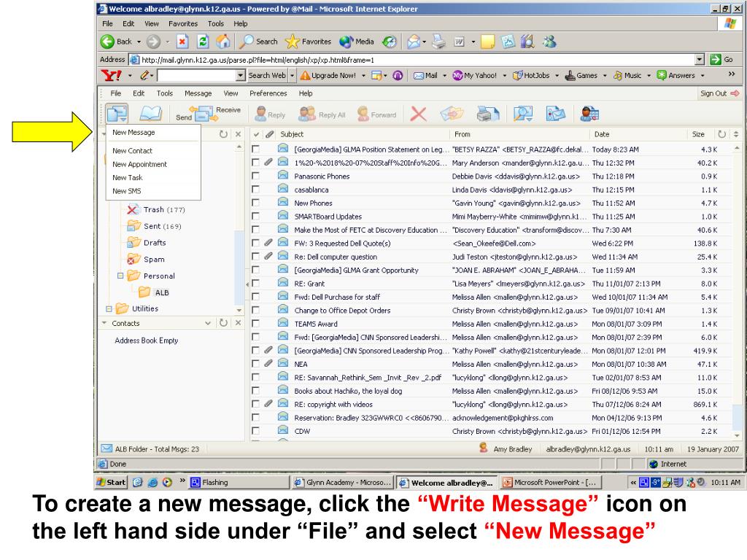Viewport: 747px width, 560px height.
Task: Check the SMARTBoard Updates checkbox
Action: pyautogui.click(x=256, y=216)
